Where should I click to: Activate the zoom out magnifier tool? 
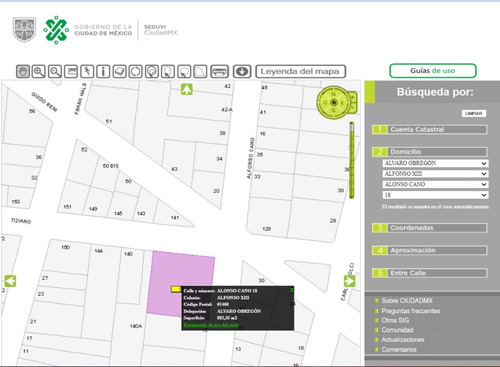tap(55, 71)
